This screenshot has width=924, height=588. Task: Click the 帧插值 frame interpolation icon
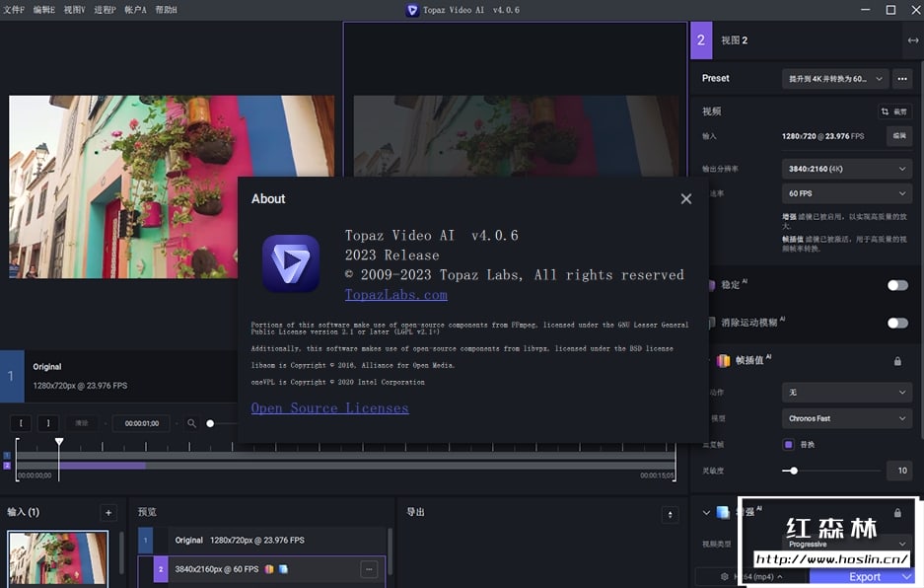click(723, 360)
